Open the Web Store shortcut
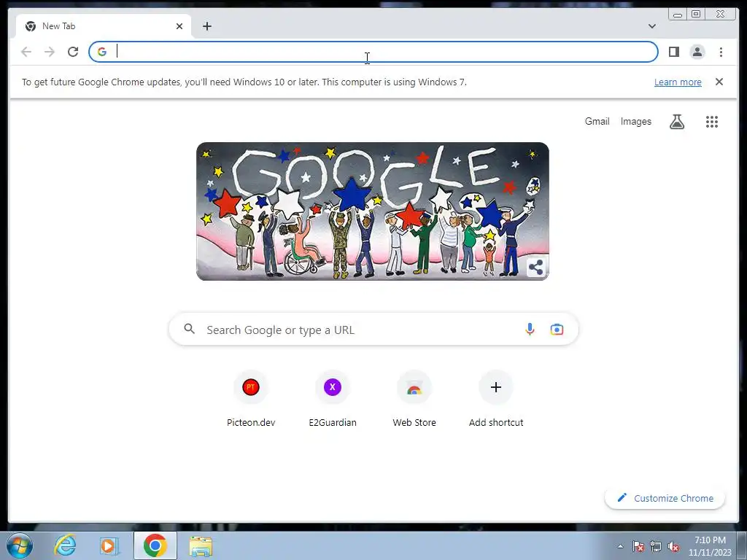 pos(414,399)
